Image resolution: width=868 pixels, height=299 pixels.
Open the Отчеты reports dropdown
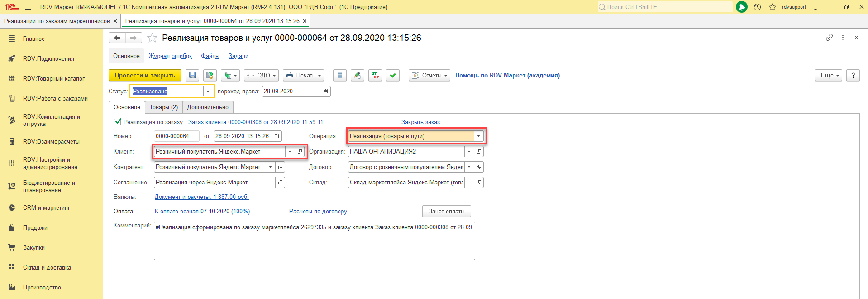tap(429, 75)
